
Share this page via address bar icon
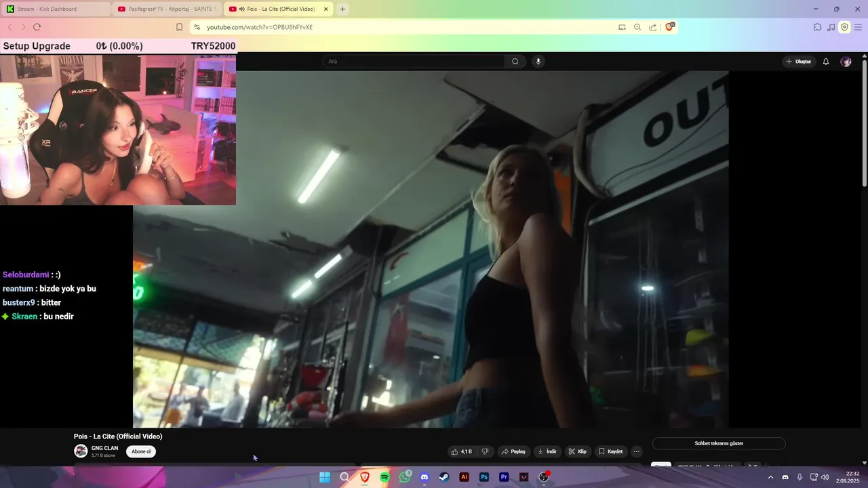(x=652, y=27)
